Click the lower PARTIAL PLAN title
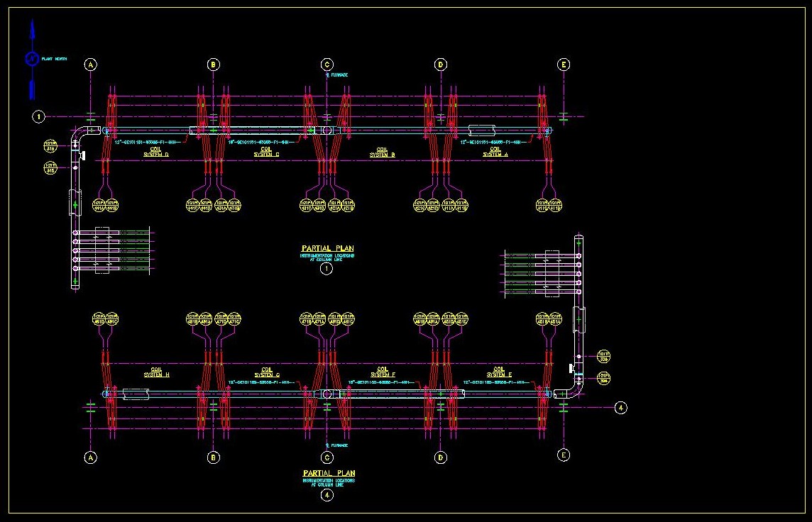The image size is (812, 522). click(x=329, y=473)
